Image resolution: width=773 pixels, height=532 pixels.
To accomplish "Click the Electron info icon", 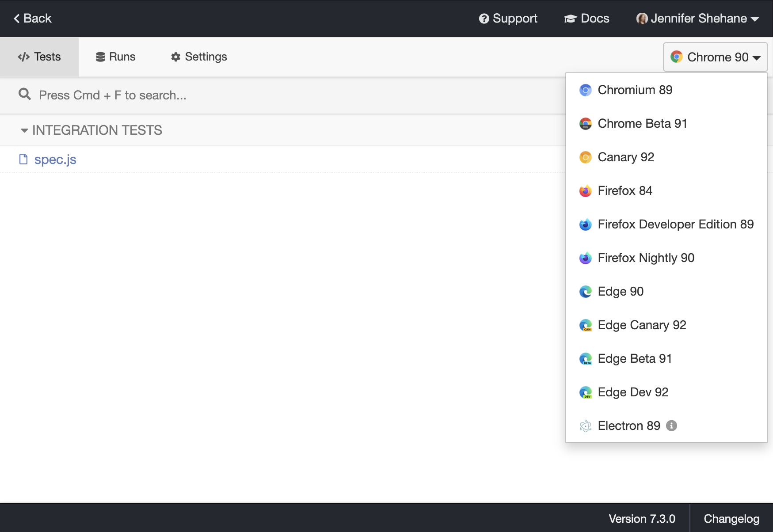I will (x=672, y=426).
